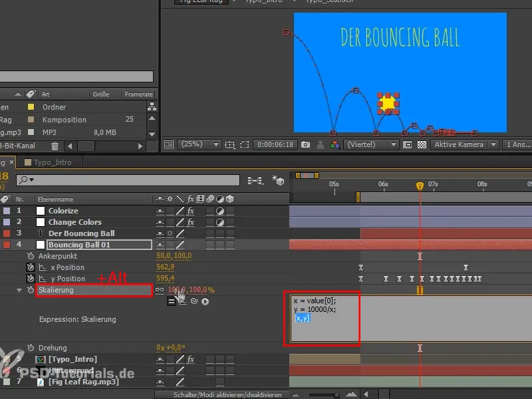Click the y Position graph editor icon
Image resolution: width=532 pixels, height=399 pixels.
[x=43, y=279]
